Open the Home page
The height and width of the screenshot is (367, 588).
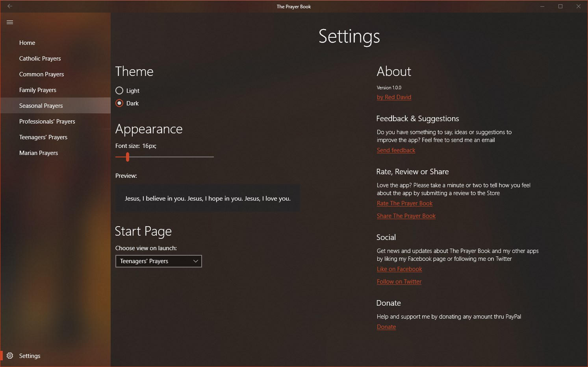pyautogui.click(x=55, y=42)
